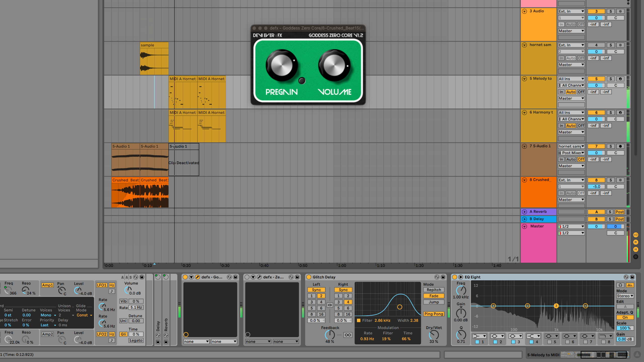Screen dimensions: 644x362
Task: Collapse 5 Melody track with fold arrow
Action: 525,79
